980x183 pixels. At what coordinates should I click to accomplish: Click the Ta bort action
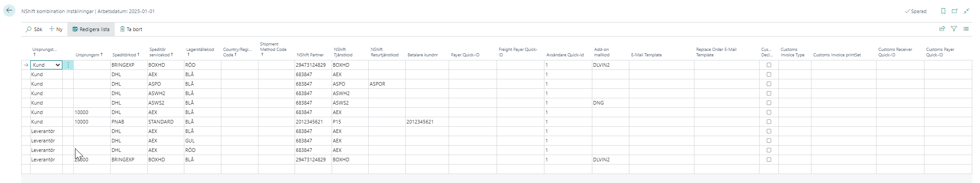coord(131,29)
